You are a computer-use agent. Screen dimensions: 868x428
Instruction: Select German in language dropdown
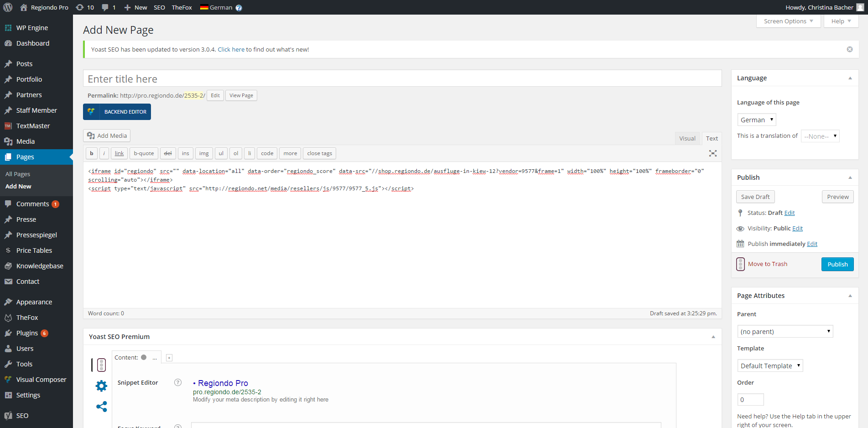[757, 120]
